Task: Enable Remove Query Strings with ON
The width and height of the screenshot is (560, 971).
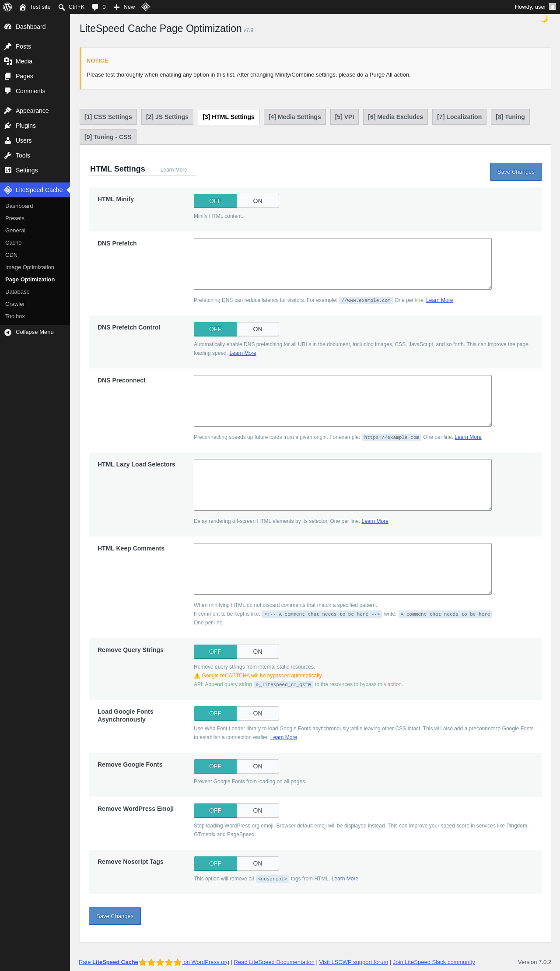Action: pos(258,652)
